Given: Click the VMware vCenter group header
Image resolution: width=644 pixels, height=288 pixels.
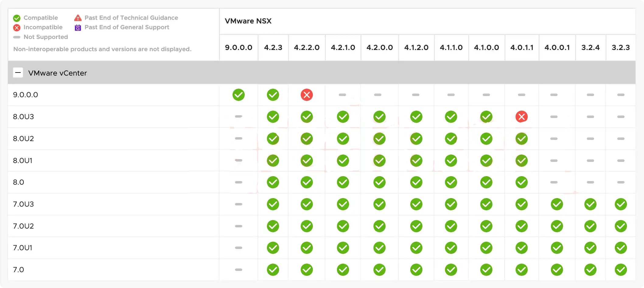Looking at the screenshot, I should (58, 73).
